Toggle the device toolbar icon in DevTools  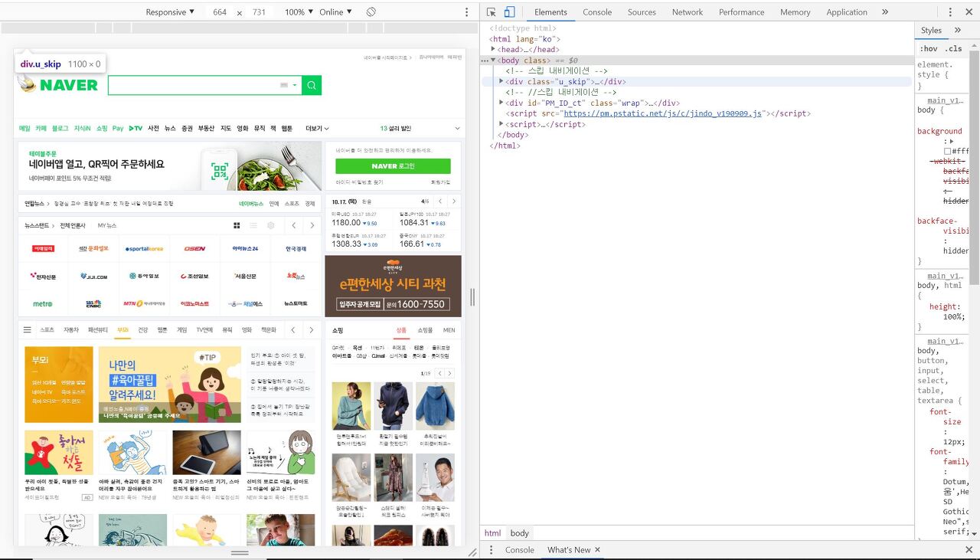tap(509, 11)
